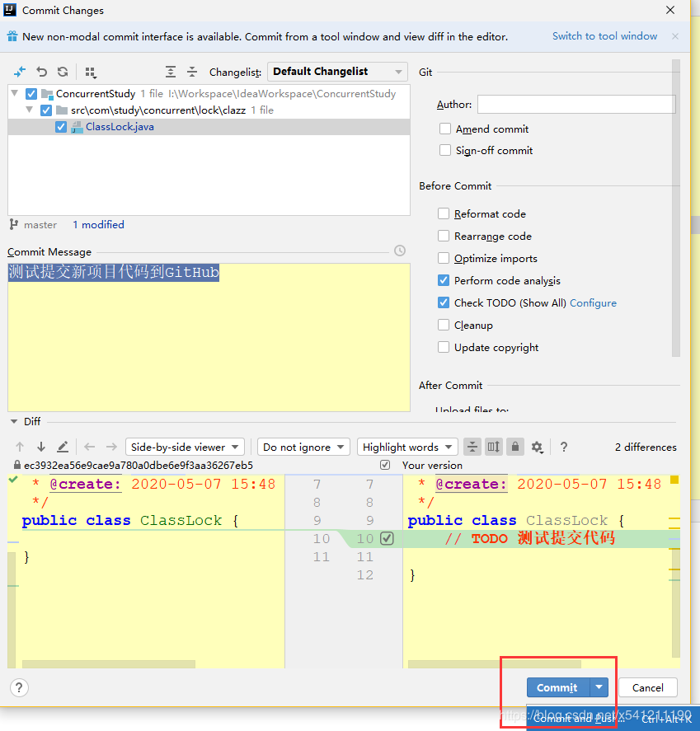Click the Configure link next to Check TODO

point(593,302)
